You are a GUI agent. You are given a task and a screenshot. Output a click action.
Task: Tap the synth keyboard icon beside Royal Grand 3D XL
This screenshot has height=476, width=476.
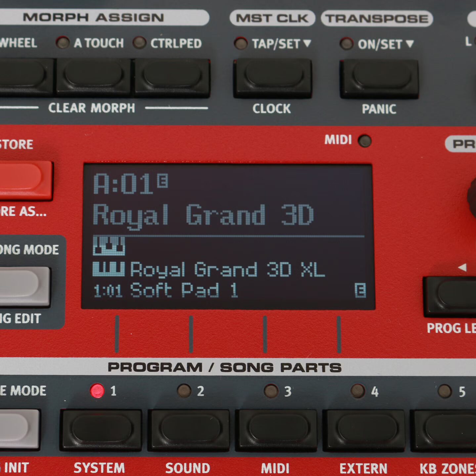(109, 269)
